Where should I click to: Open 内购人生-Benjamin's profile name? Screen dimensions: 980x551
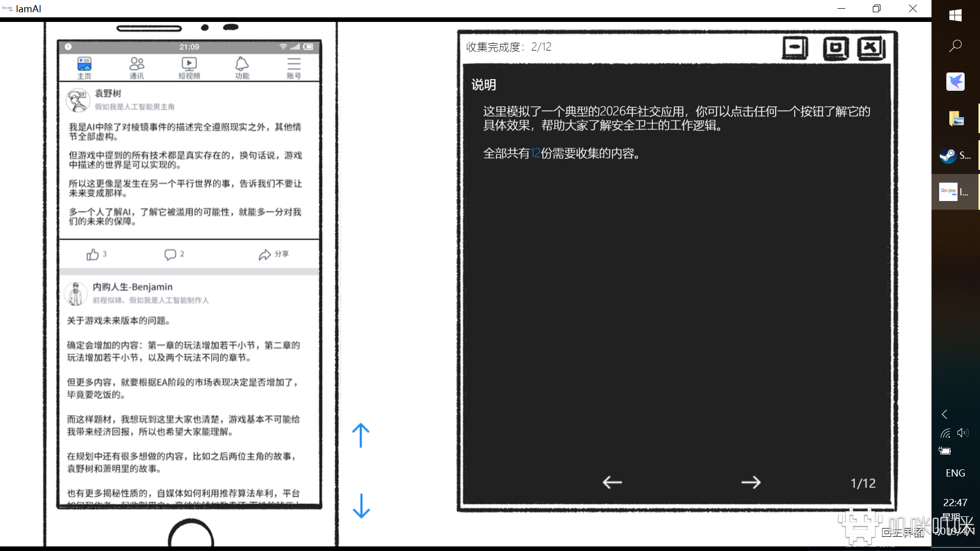(133, 287)
